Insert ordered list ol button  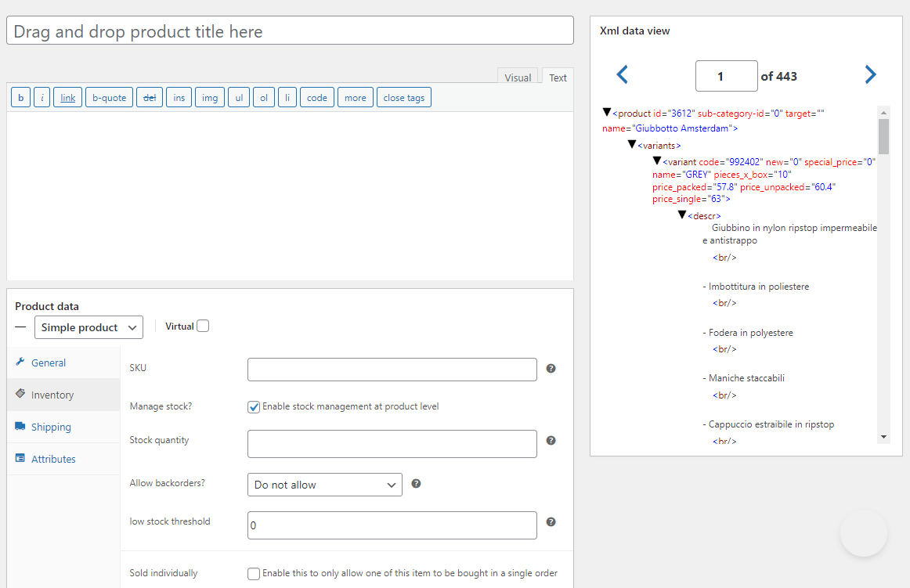tap(264, 98)
